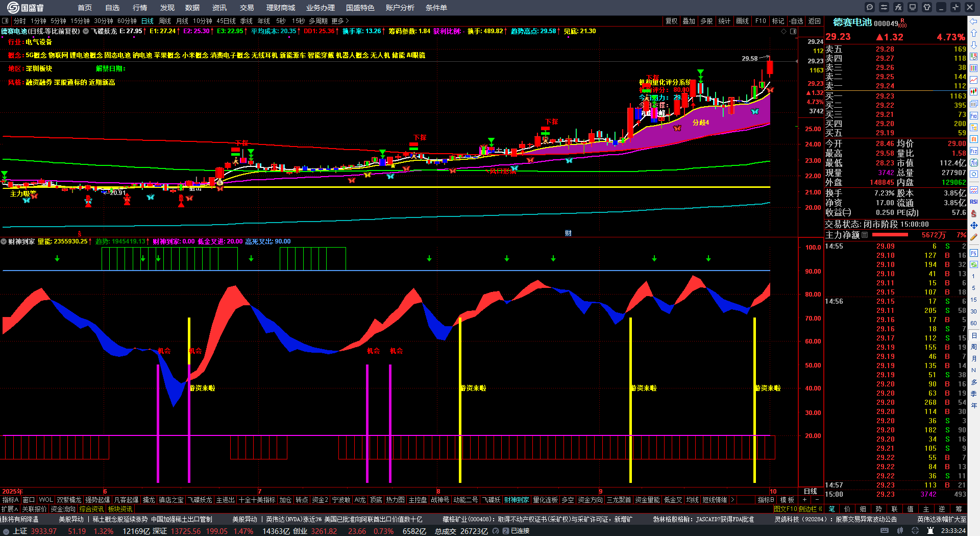This screenshot has width=980, height=536.
Task: Toggle the round marker before 飞碟妖龙 indicator
Action: [86, 31]
